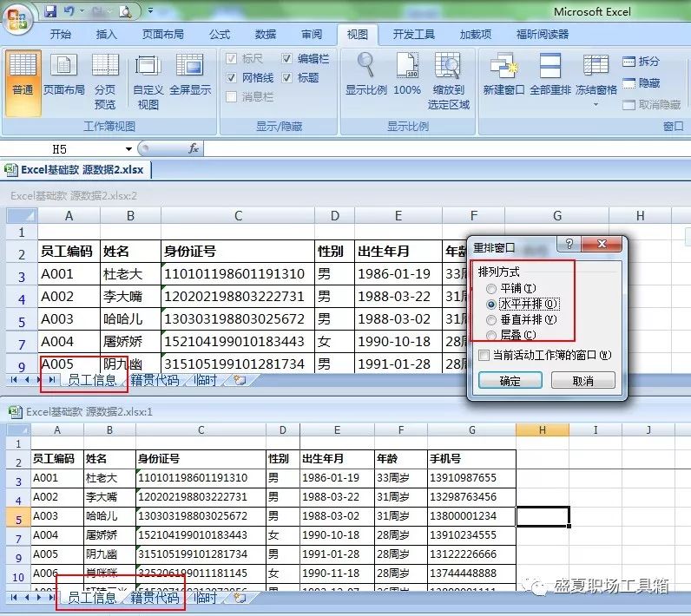Open the 公式 ribbon tab

[219, 35]
